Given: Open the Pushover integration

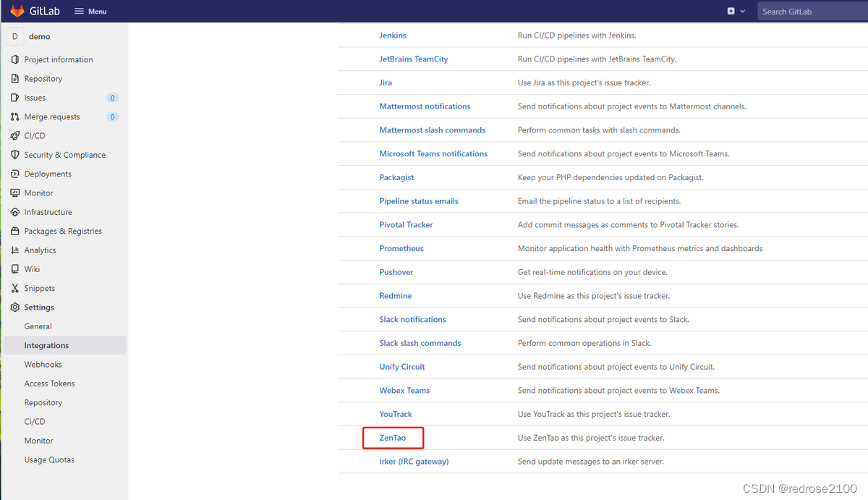Looking at the screenshot, I should point(396,272).
